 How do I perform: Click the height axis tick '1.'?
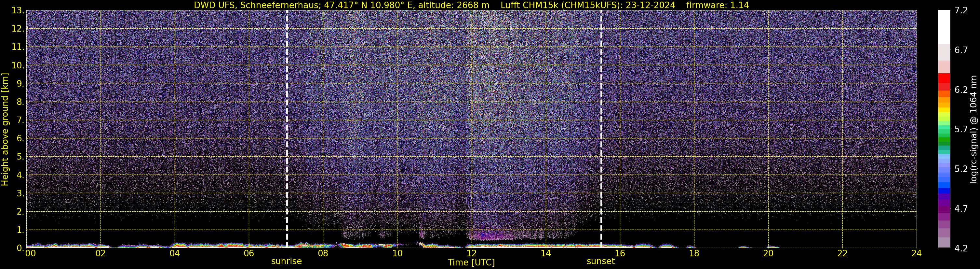click(x=20, y=230)
